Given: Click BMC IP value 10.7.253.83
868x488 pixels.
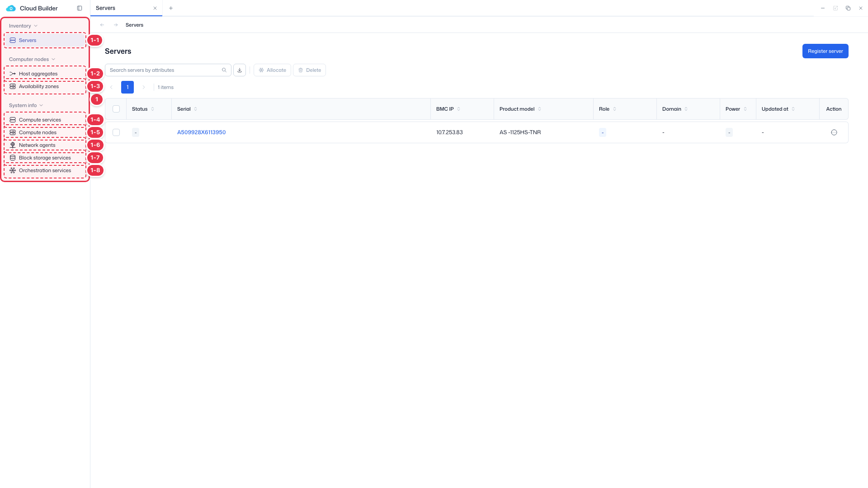Looking at the screenshot, I should (449, 132).
